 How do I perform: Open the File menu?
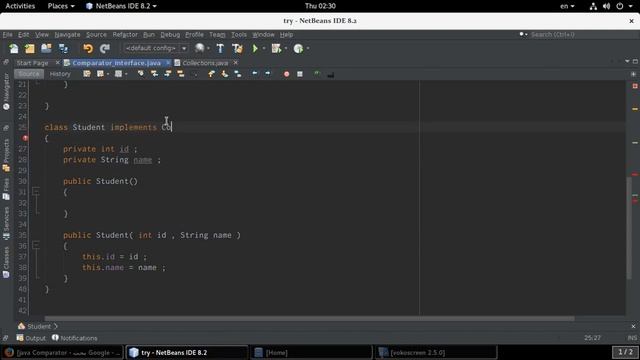click(7, 35)
